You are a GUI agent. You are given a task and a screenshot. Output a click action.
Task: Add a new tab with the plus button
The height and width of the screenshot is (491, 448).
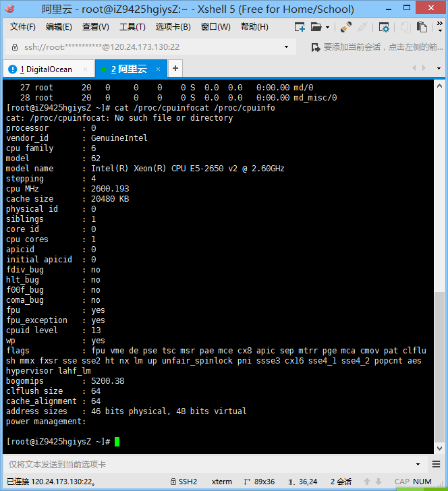tap(175, 68)
